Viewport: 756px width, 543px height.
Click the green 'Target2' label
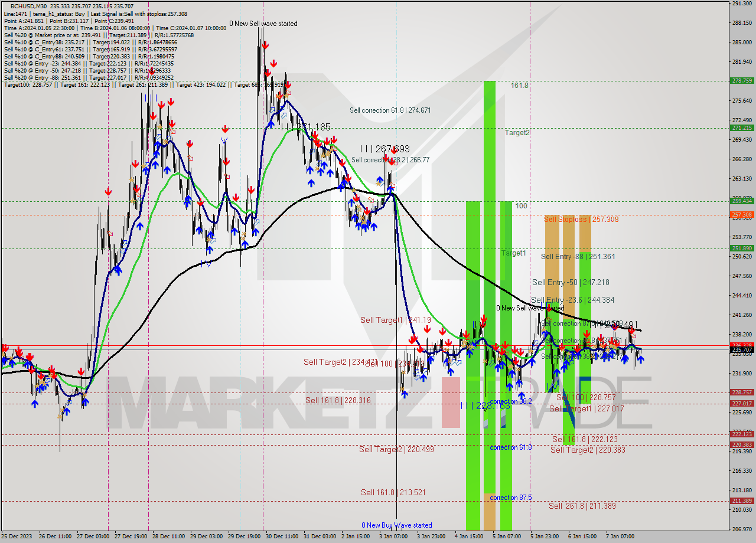tap(517, 133)
